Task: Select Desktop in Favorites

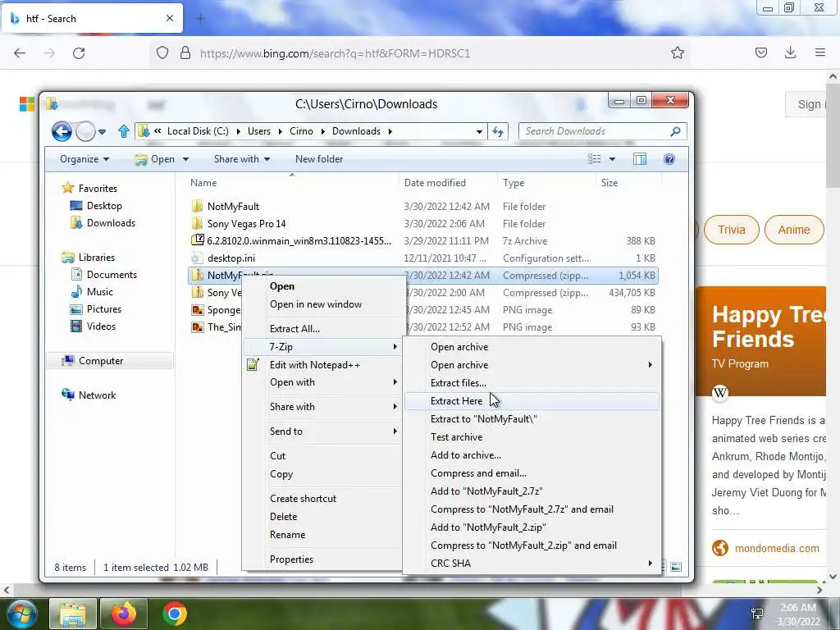Action: point(104,206)
